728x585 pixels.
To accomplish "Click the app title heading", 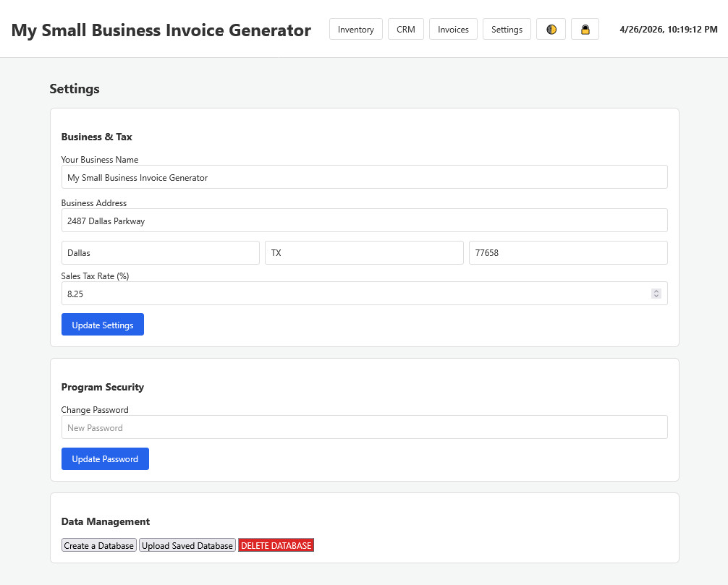I will pos(161,30).
